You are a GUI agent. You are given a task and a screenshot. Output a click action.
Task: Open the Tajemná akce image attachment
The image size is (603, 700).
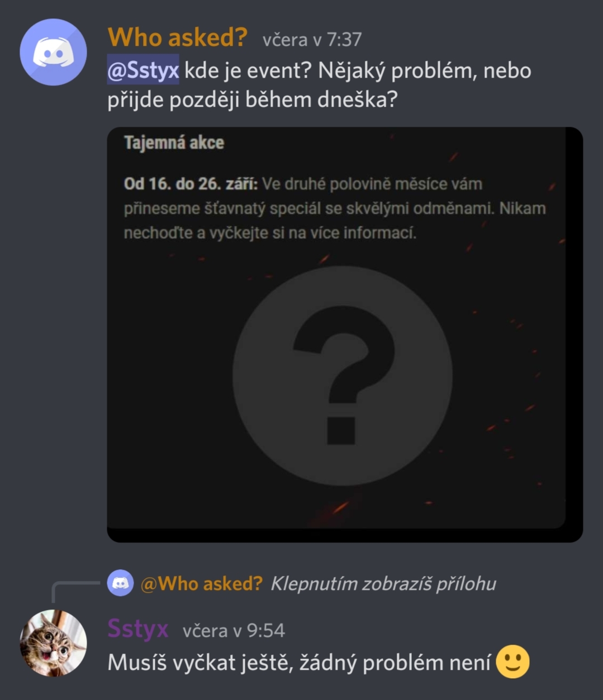coord(345,334)
